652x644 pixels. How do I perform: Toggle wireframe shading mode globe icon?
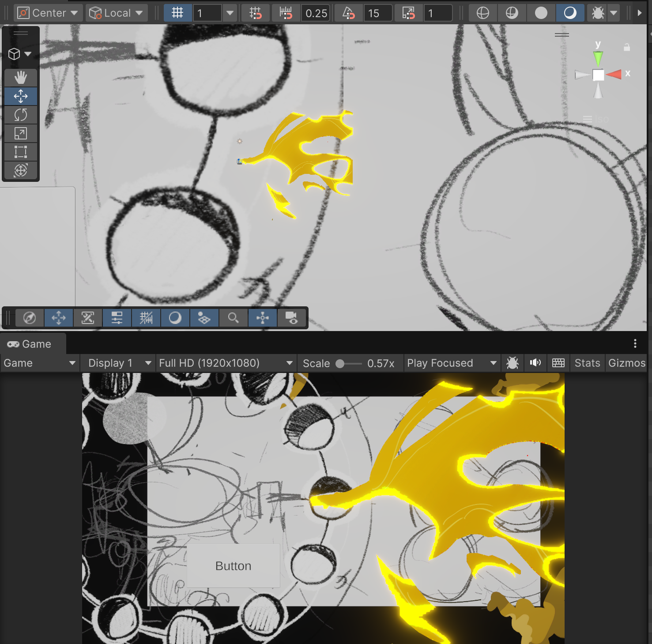[x=483, y=13]
